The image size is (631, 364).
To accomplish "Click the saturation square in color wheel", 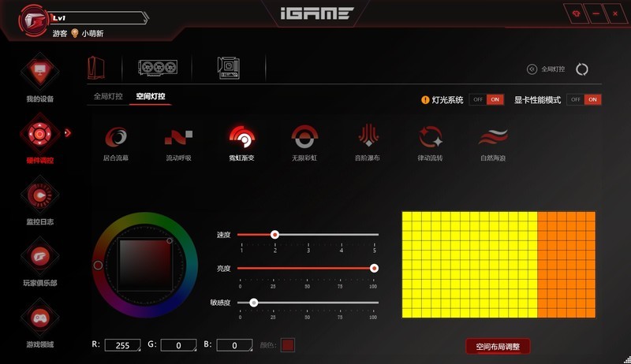I will (145, 265).
